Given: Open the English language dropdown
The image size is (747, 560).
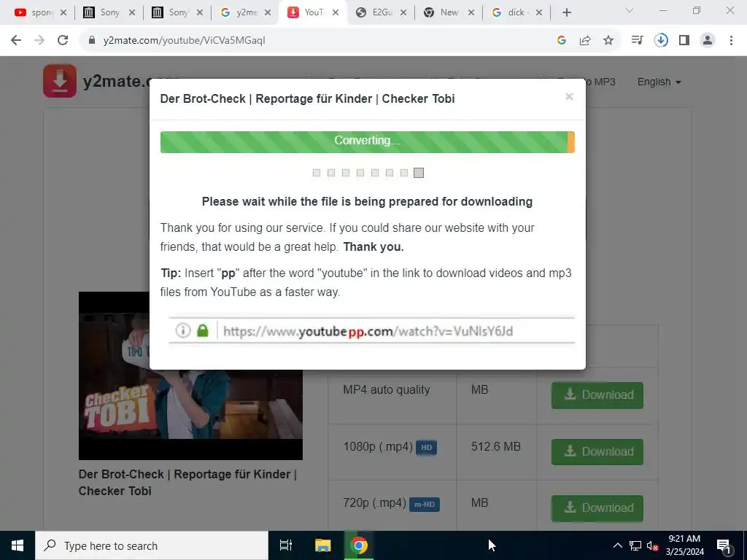Looking at the screenshot, I should pos(659,82).
